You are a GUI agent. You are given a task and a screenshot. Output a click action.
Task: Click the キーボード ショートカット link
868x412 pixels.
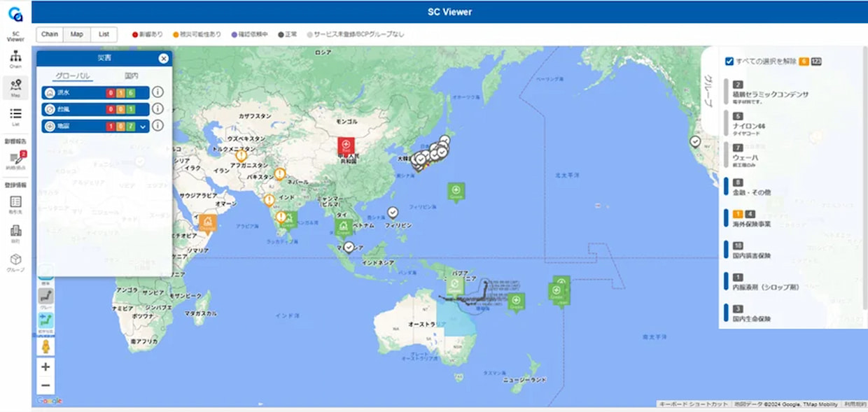693,404
